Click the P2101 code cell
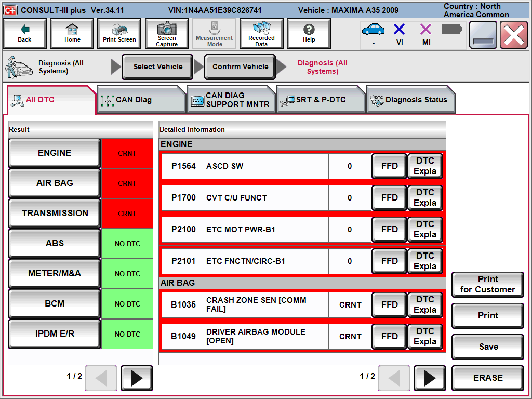 [183, 261]
